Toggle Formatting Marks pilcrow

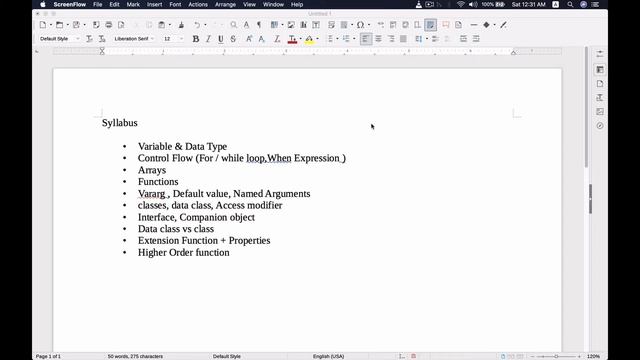click(259, 25)
